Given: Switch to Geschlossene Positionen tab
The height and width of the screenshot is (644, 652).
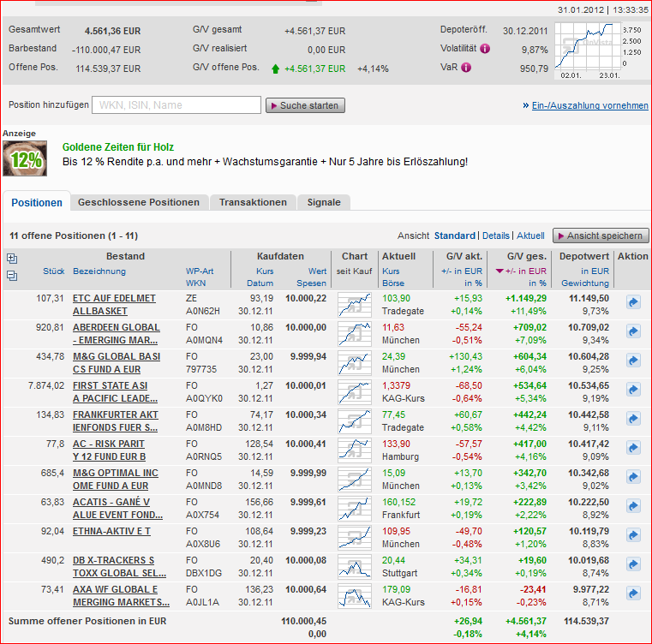Looking at the screenshot, I should [139, 202].
